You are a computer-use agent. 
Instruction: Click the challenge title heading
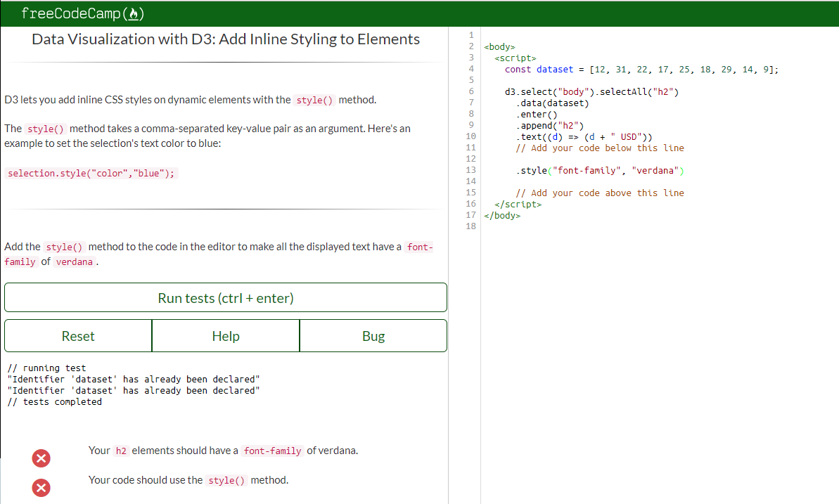pyautogui.click(x=224, y=39)
